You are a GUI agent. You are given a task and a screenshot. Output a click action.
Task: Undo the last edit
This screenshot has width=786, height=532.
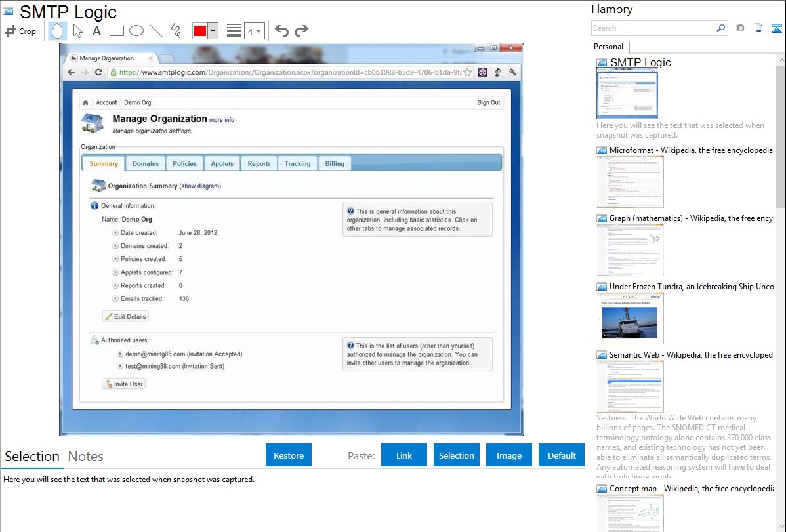pyautogui.click(x=281, y=31)
